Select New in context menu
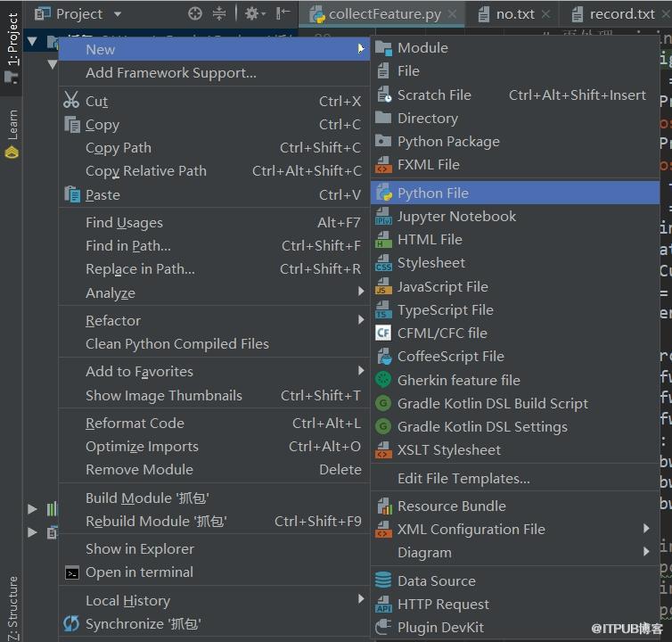Image resolution: width=672 pixels, height=642 pixels. click(214, 49)
